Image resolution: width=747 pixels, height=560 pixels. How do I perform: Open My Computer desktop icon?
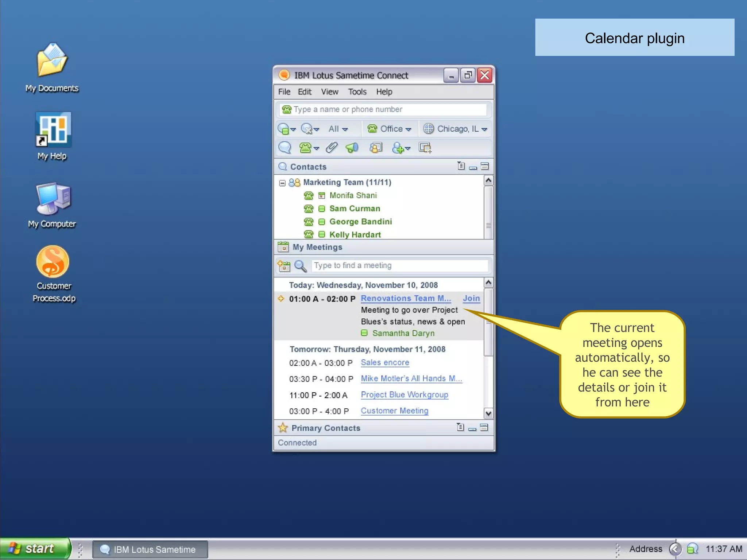[x=52, y=205]
